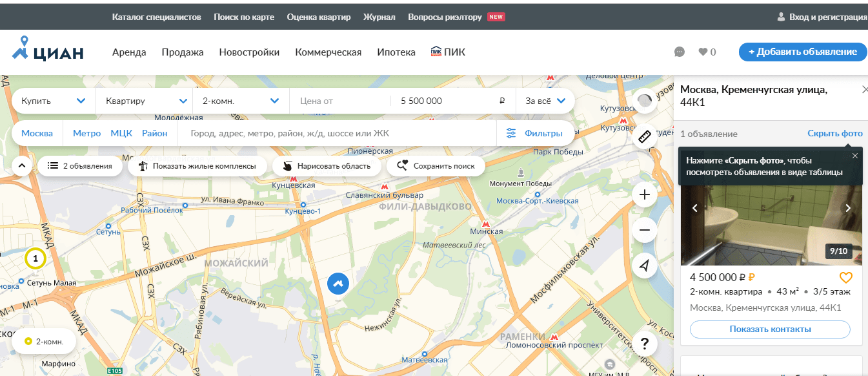
Task: Open the ruler distance measurement tool
Action: point(645,136)
